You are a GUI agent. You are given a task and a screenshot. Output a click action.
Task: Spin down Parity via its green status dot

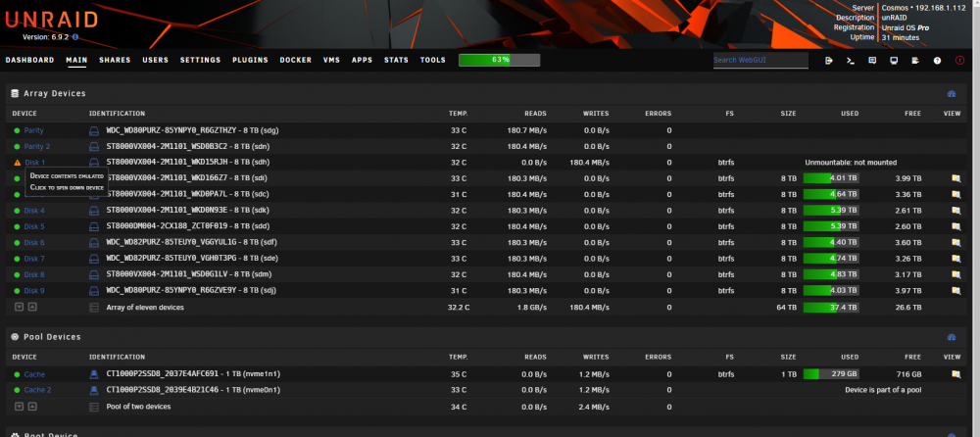(x=17, y=130)
